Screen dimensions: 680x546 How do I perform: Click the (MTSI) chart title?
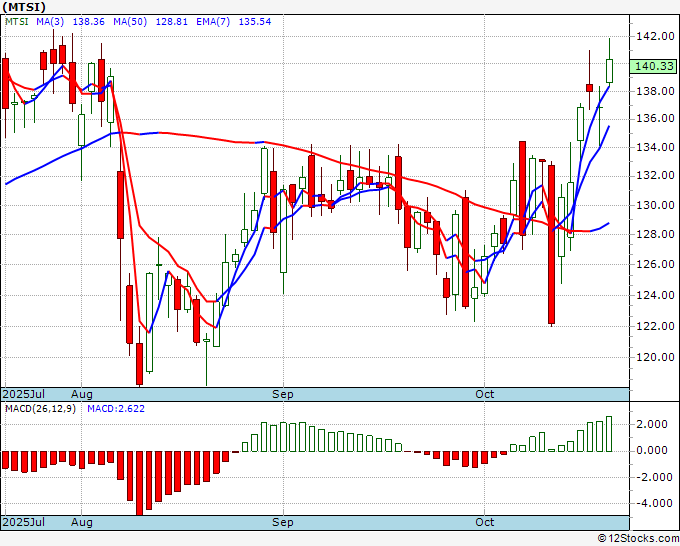point(24,7)
